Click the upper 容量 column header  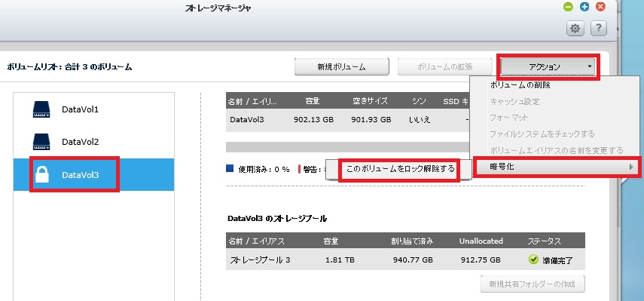[313, 101]
